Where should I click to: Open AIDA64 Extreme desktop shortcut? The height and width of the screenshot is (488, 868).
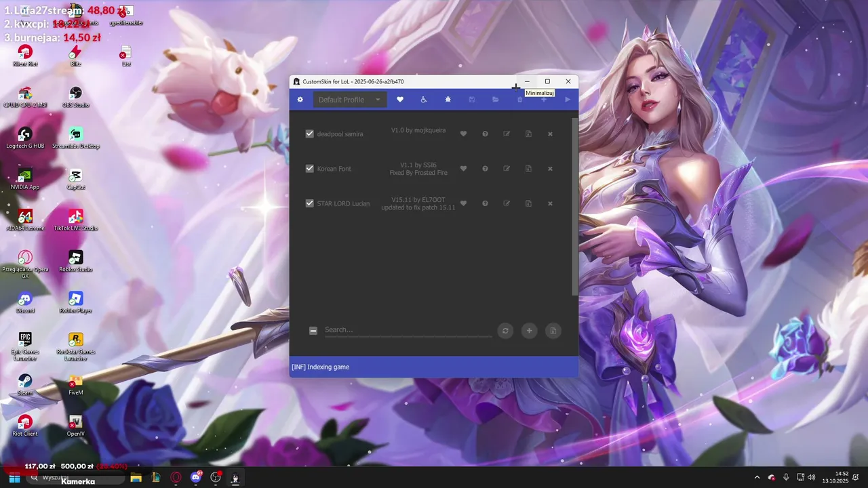pyautogui.click(x=25, y=220)
